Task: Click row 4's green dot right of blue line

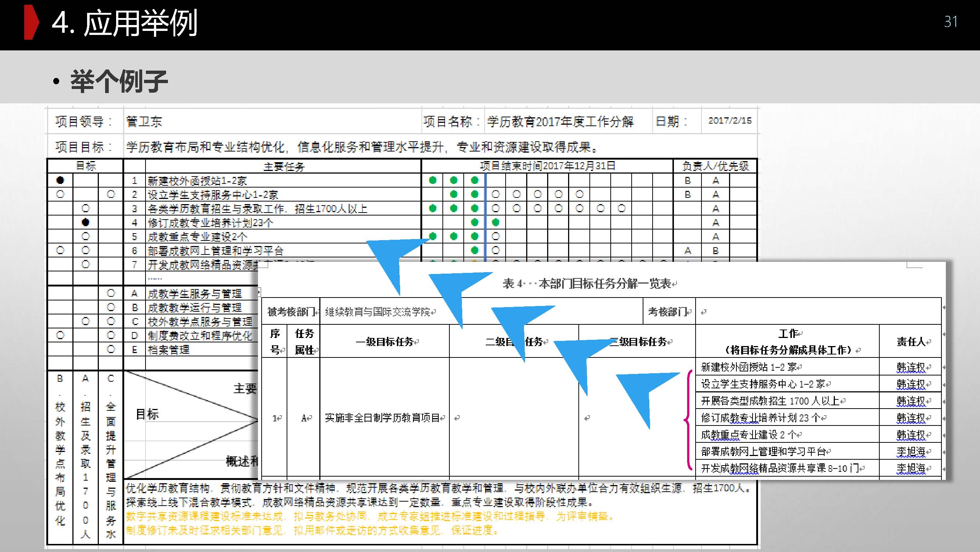Action: coord(495,222)
